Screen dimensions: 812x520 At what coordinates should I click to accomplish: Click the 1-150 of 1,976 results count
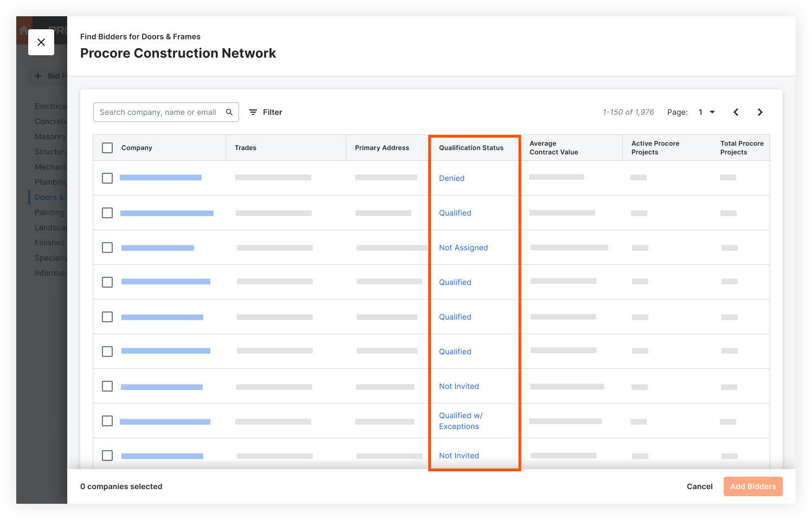point(628,112)
